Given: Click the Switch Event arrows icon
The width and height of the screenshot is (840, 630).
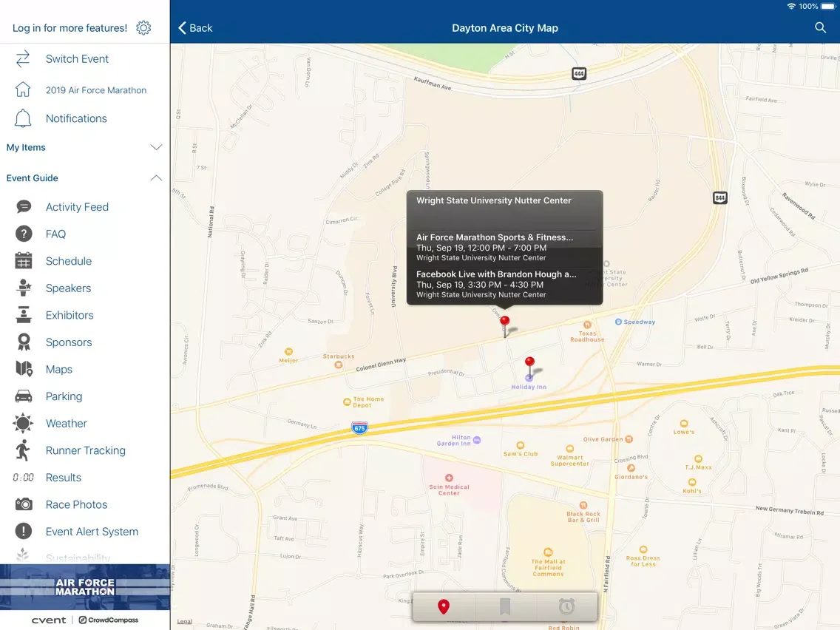Looking at the screenshot, I should 22,59.
